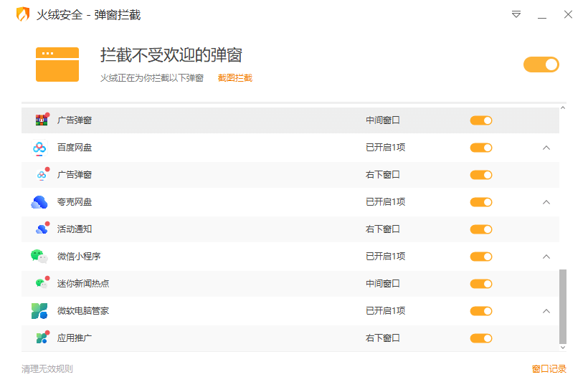The height and width of the screenshot is (387, 588).
Task: Toggle off 应用推广 blocking rule
Action: pyautogui.click(x=481, y=338)
